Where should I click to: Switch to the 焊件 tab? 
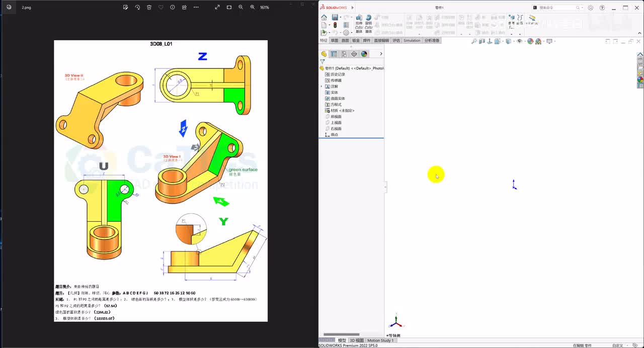(x=367, y=41)
